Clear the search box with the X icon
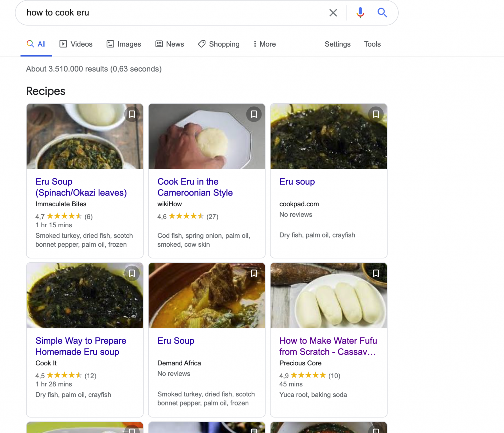 333,13
